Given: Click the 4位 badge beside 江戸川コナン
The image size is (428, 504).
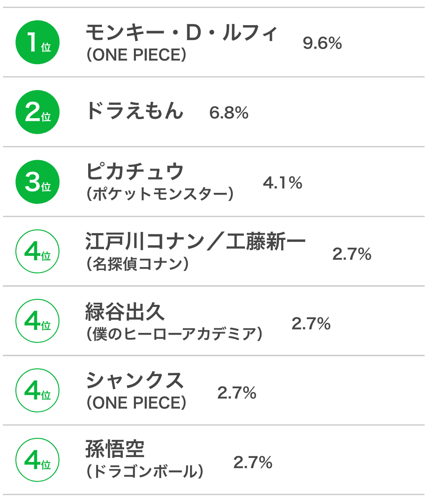Looking at the screenshot, I should [37, 251].
